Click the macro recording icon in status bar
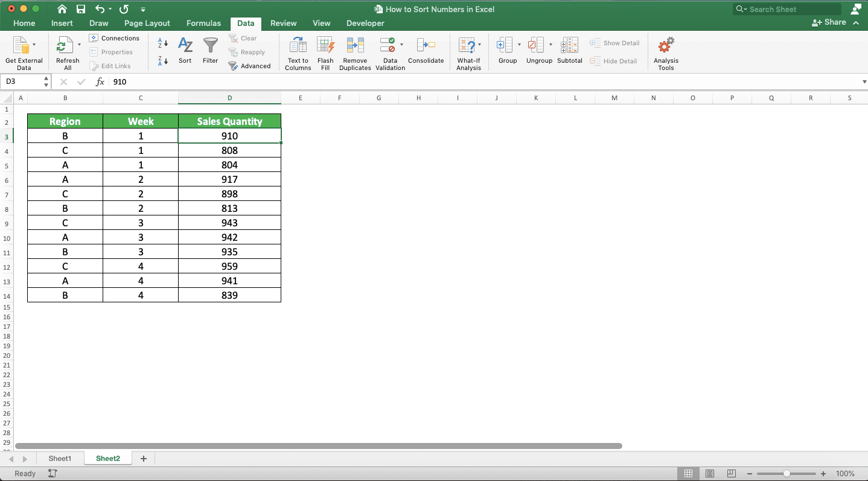 (x=53, y=474)
